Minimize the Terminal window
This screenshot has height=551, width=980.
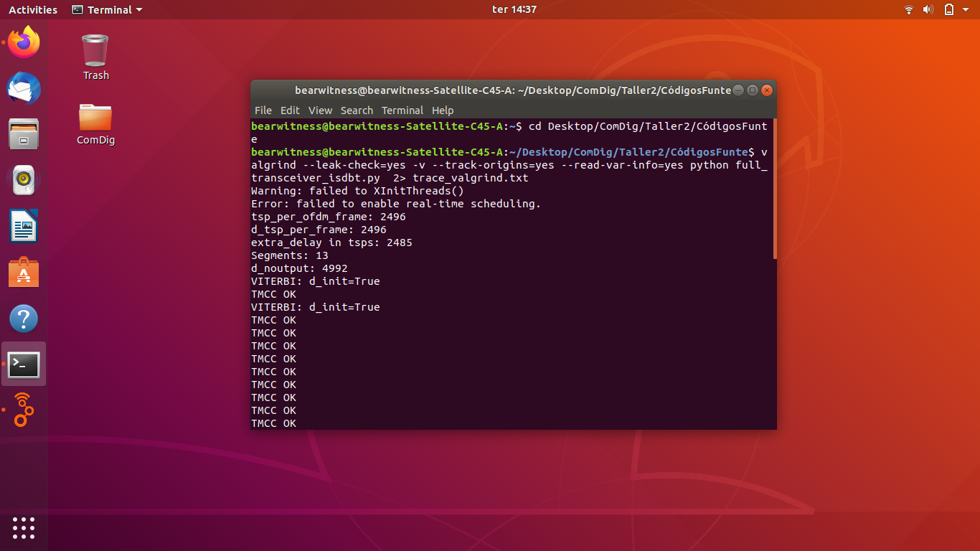point(738,90)
